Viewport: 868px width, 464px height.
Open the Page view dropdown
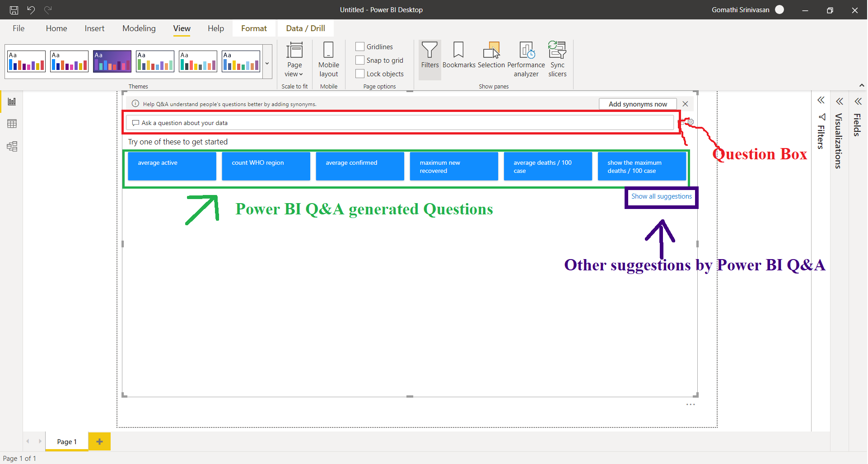pyautogui.click(x=294, y=60)
